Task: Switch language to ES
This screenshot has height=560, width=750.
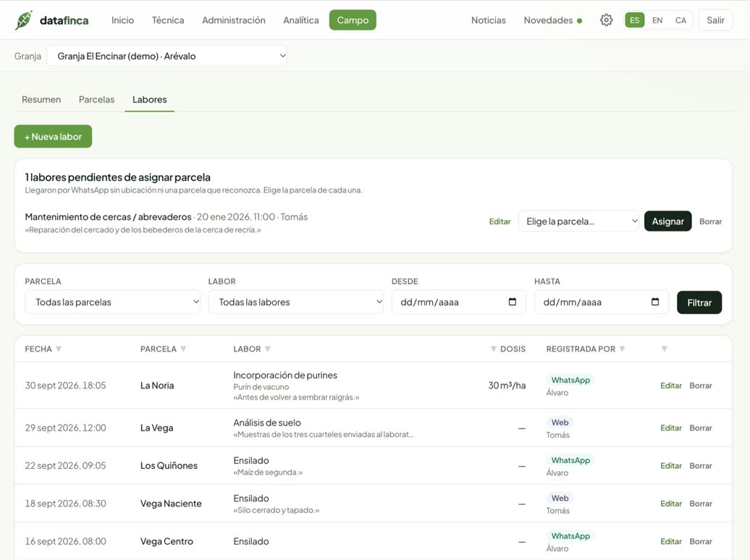Action: tap(634, 20)
